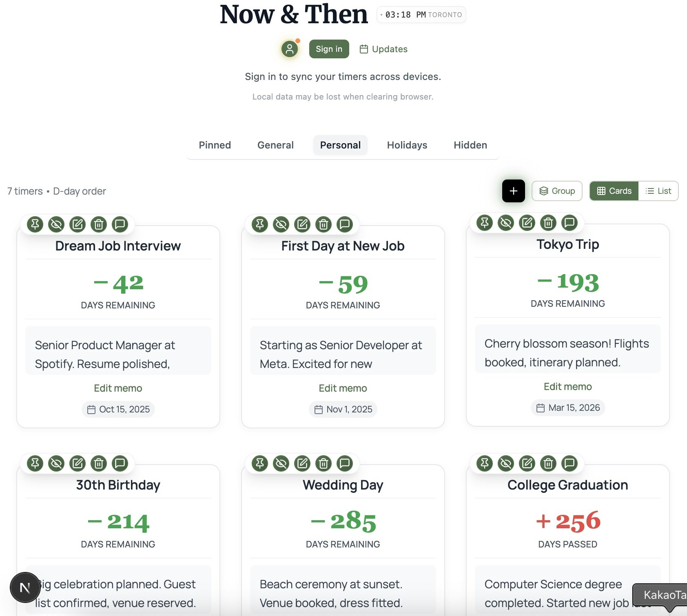Select the Cards view toggle

coord(614,191)
